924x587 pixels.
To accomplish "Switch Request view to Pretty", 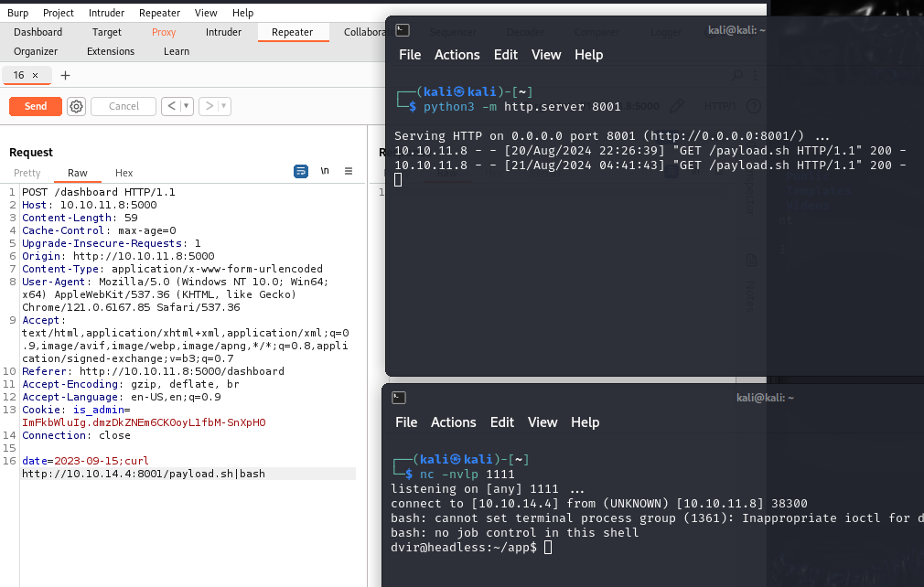I will (x=27, y=173).
